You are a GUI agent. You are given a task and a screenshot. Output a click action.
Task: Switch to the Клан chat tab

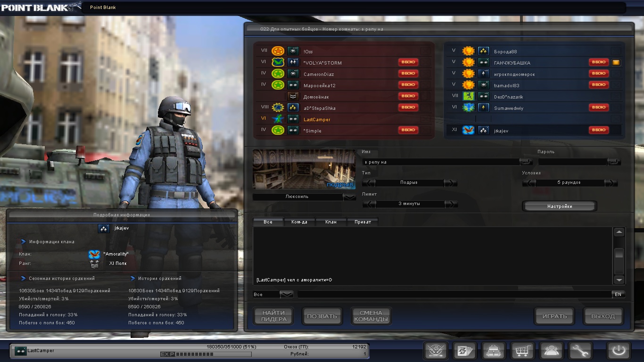[331, 222]
